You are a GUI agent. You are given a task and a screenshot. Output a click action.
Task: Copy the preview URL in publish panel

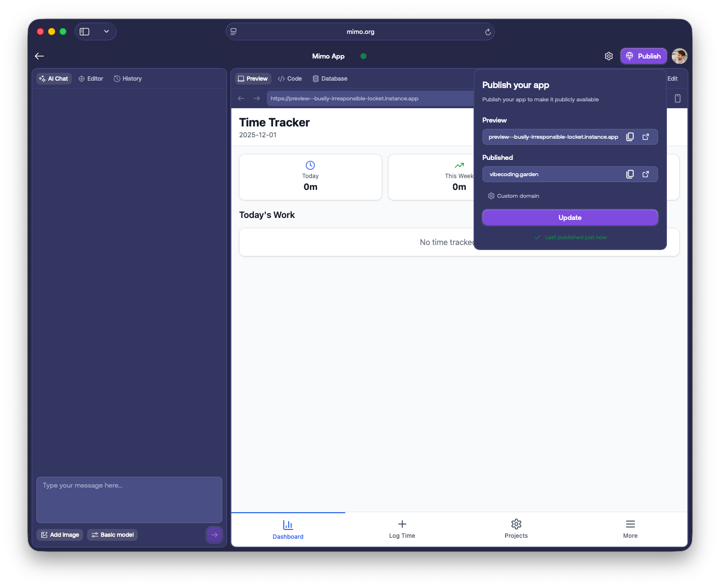[x=630, y=137]
